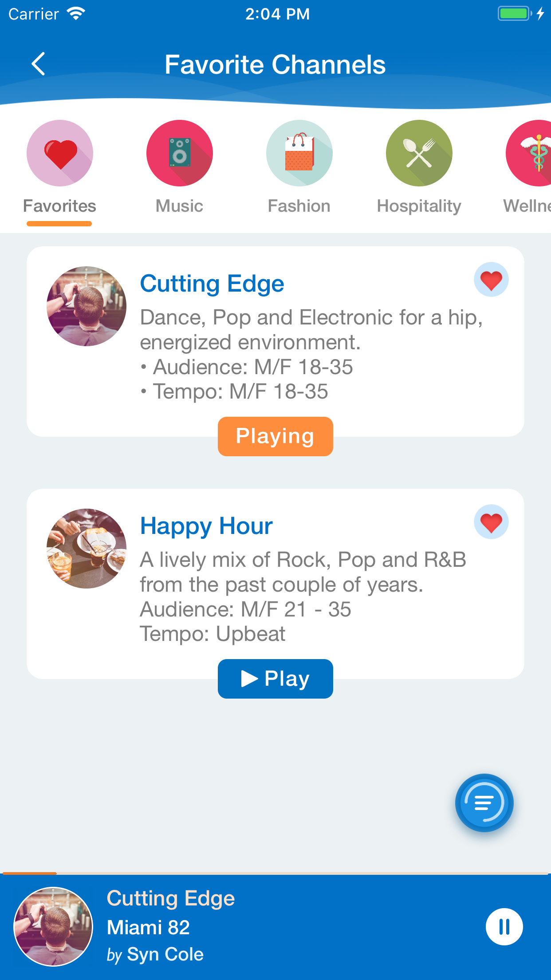Tap the now-playing album thumbnail
Viewport: 551px width, 980px height.
(x=53, y=927)
